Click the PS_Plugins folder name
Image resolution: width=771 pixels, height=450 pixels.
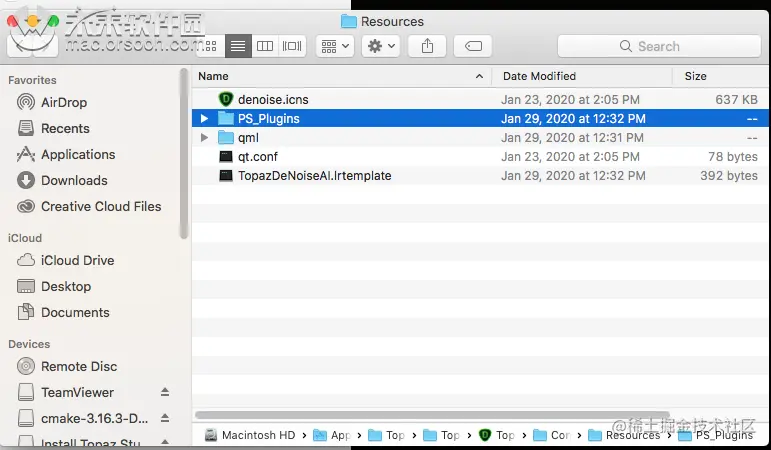pos(268,119)
